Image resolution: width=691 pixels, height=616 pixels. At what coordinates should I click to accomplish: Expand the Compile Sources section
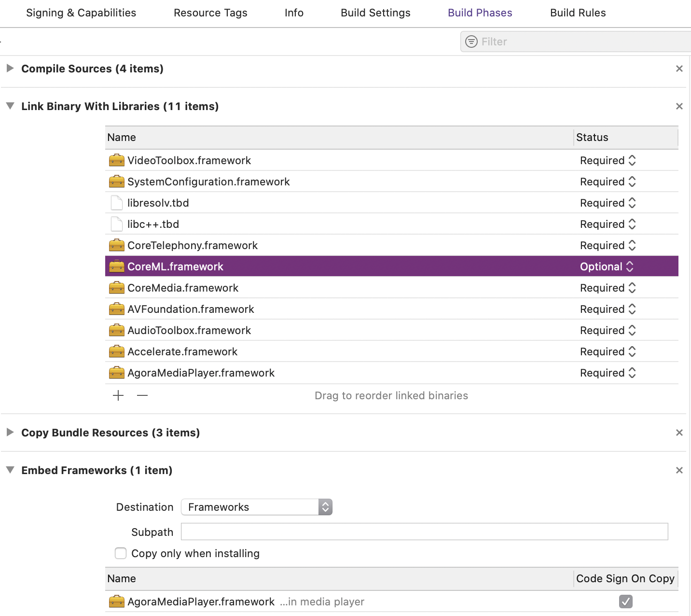[10, 69]
